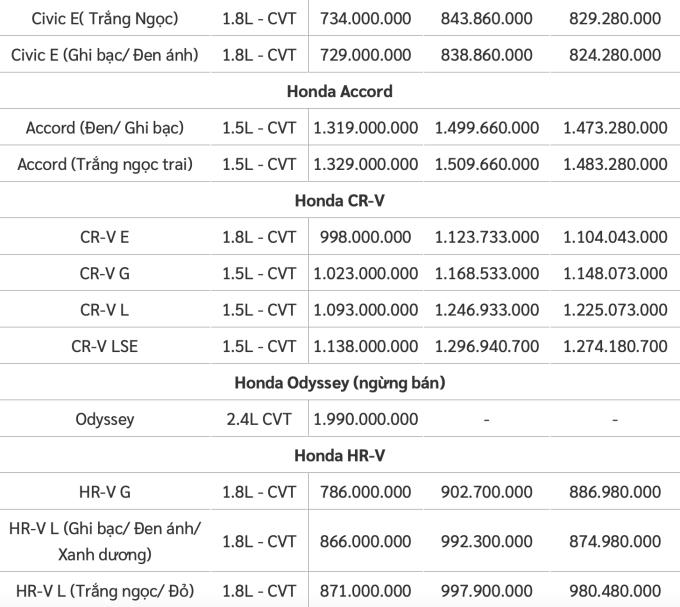Viewport: 680px width, 607px height.
Task: Select the 998.000.000 CR-V E price
Action: click(x=366, y=237)
